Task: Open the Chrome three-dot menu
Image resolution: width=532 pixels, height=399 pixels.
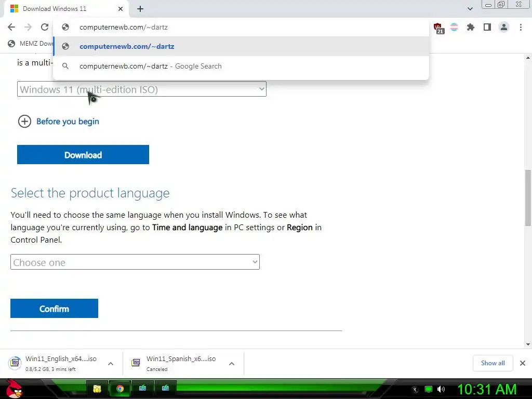Action: [521, 27]
